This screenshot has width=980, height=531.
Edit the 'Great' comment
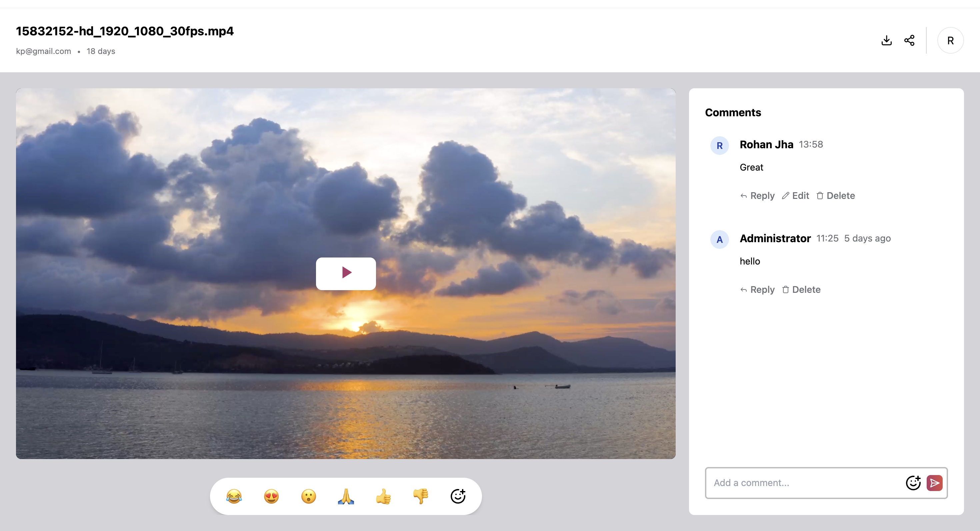pyautogui.click(x=795, y=196)
